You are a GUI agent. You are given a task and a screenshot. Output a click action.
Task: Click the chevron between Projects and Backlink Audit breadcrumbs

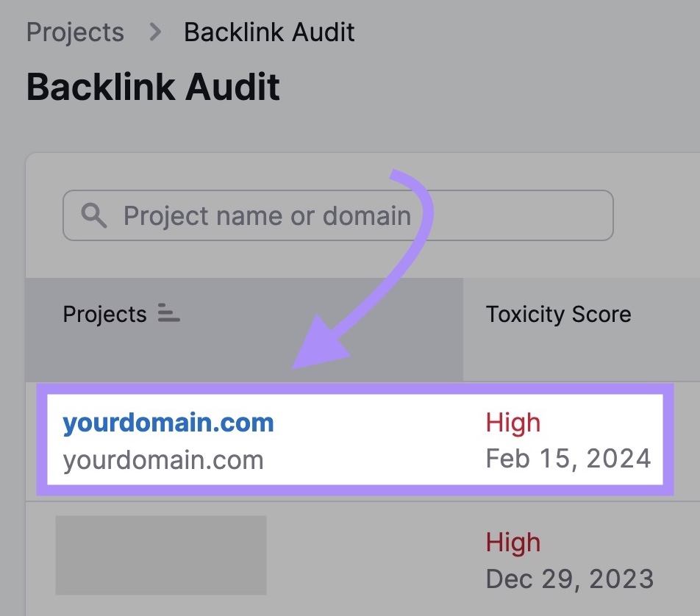coord(154,32)
